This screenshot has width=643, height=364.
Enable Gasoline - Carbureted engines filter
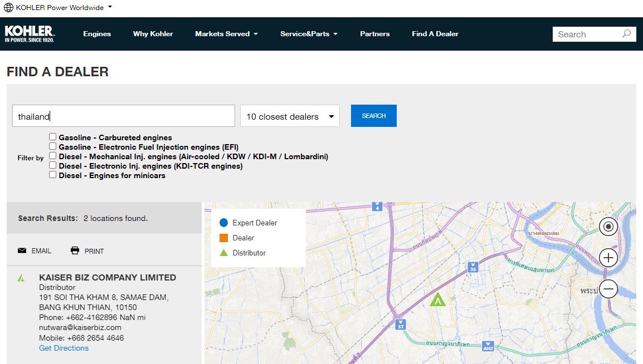click(52, 137)
